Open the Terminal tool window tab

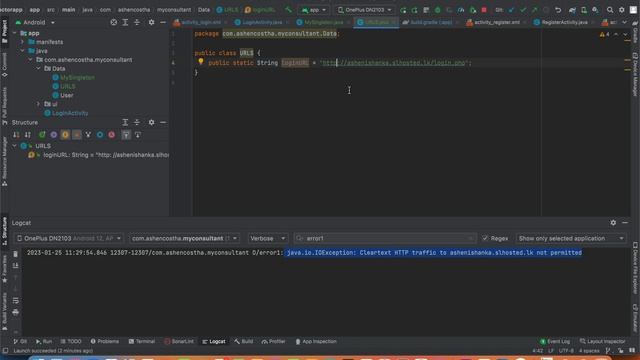click(141, 341)
